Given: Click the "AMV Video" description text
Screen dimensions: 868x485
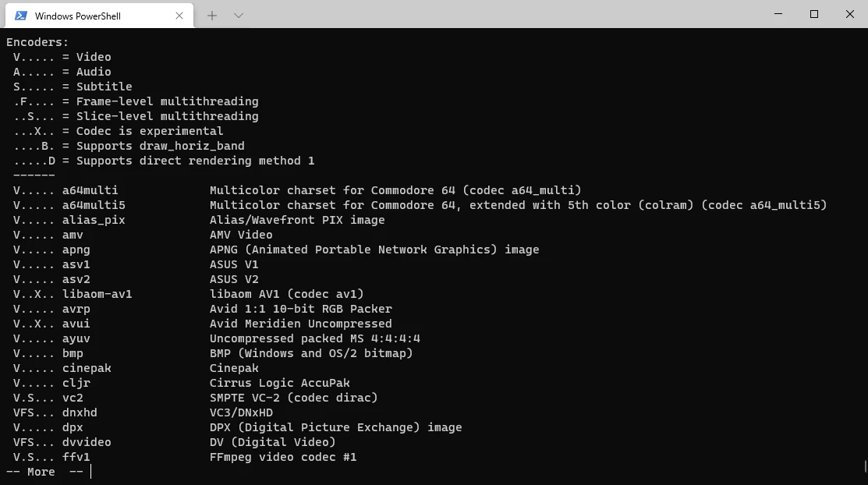Looking at the screenshot, I should pos(241,235).
